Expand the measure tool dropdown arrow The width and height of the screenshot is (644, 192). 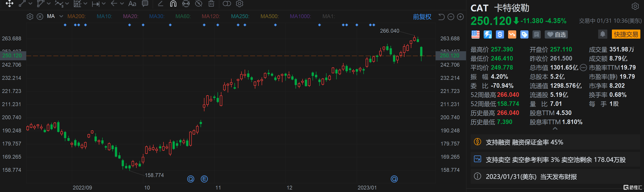pos(104,3)
